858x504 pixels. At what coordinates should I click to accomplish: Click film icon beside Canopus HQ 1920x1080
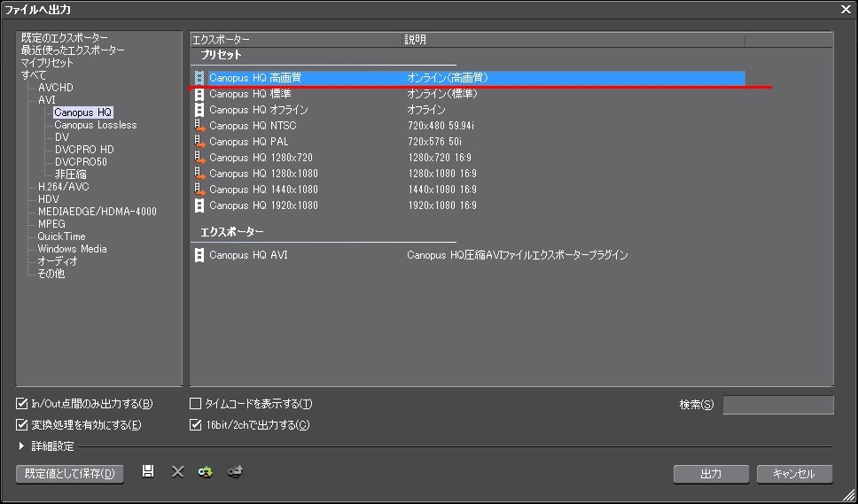(199, 205)
